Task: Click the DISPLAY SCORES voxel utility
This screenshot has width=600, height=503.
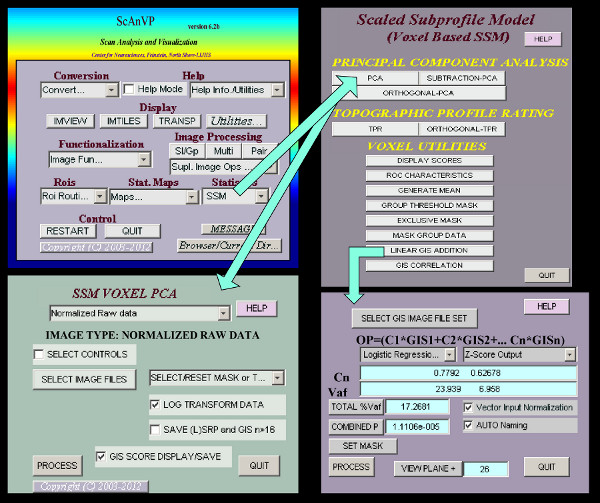Action: [x=429, y=161]
